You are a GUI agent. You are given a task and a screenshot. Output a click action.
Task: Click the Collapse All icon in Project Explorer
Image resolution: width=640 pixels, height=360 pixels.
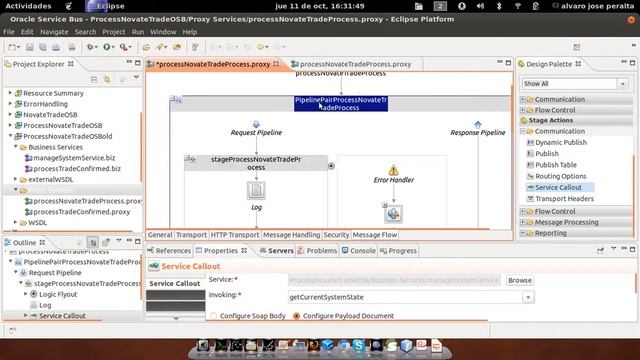tap(94, 79)
